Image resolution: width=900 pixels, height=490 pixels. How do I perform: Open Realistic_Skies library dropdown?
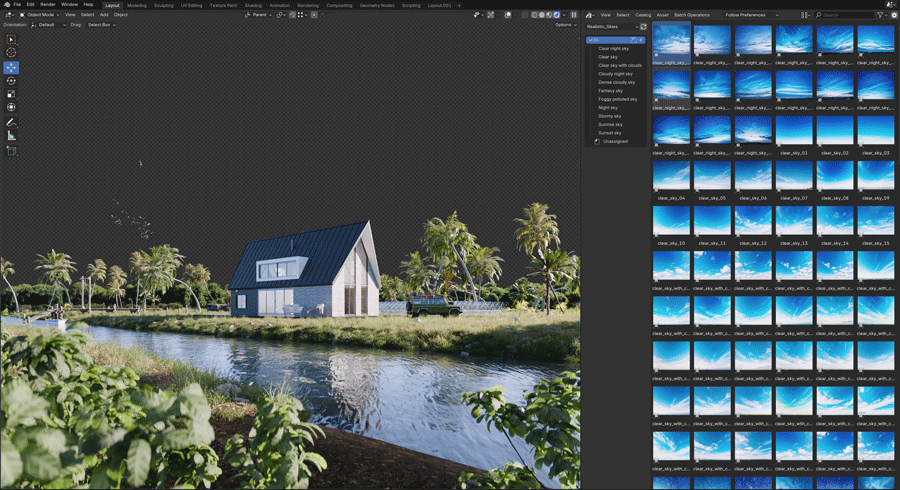point(612,26)
